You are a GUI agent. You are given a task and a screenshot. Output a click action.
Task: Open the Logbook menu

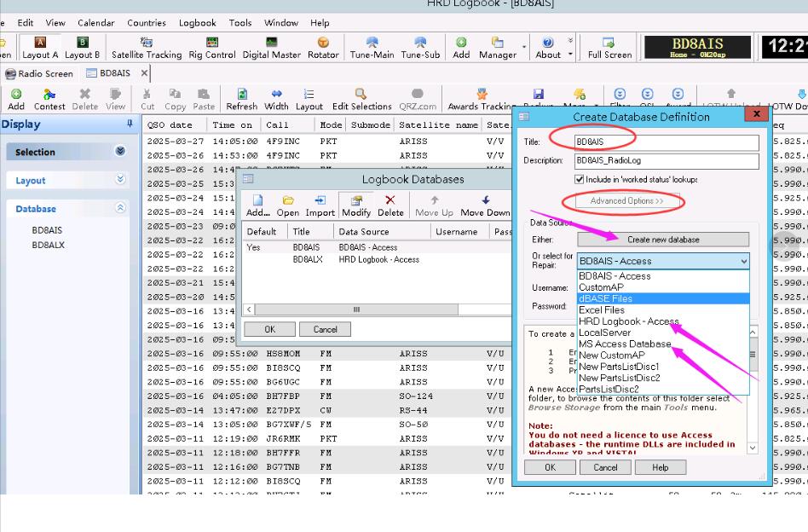click(198, 23)
